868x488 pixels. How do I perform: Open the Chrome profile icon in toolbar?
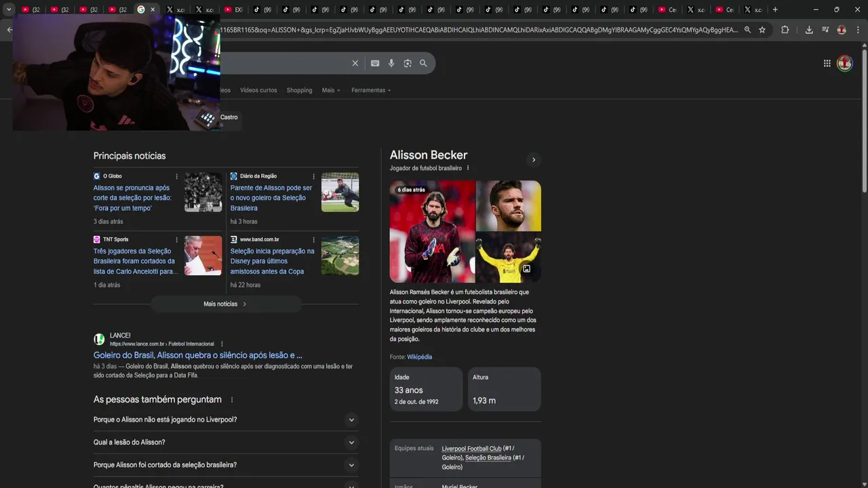coord(842,30)
